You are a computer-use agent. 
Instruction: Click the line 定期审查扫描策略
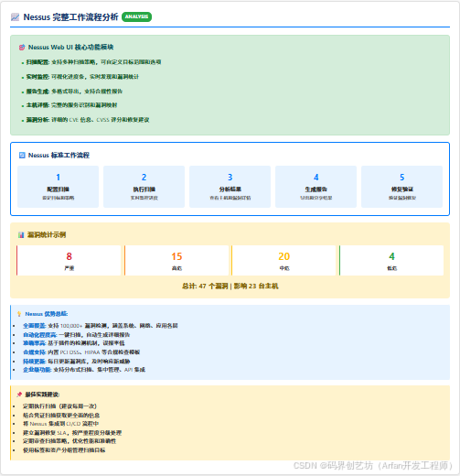coord(70,441)
